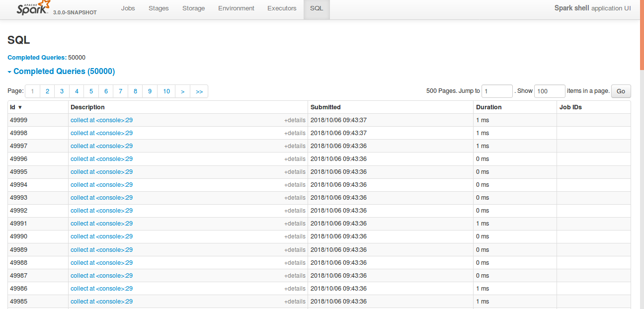Expand +details for query 49998
Screen dimensions: 644x309
[x=295, y=133]
